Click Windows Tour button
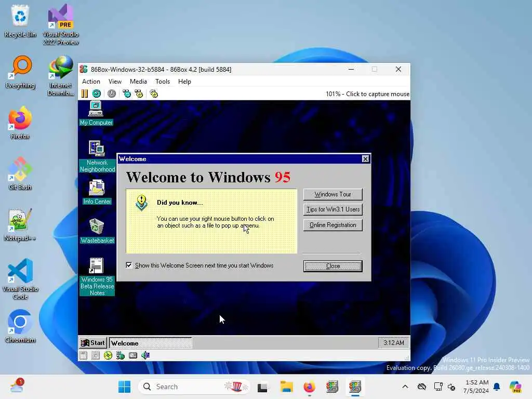The image size is (532, 399). [333, 194]
